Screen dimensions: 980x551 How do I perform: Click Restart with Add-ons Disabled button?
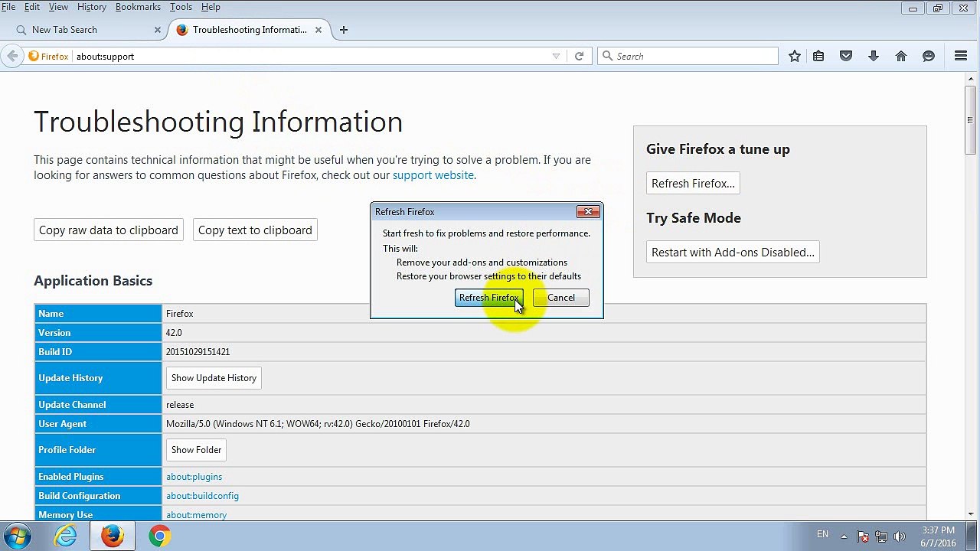point(733,253)
